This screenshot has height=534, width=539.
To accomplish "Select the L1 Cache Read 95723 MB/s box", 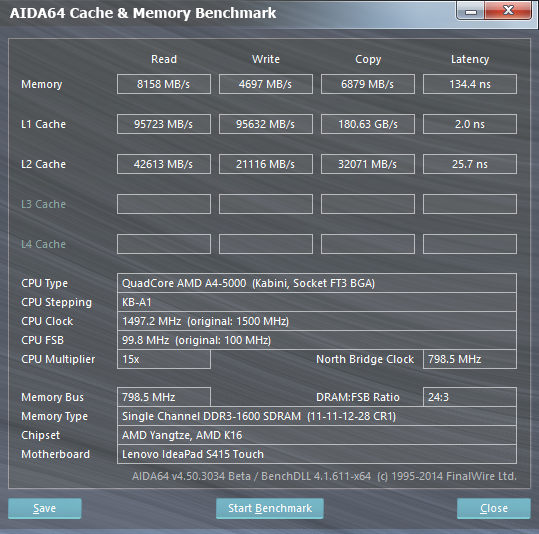I will click(x=164, y=124).
